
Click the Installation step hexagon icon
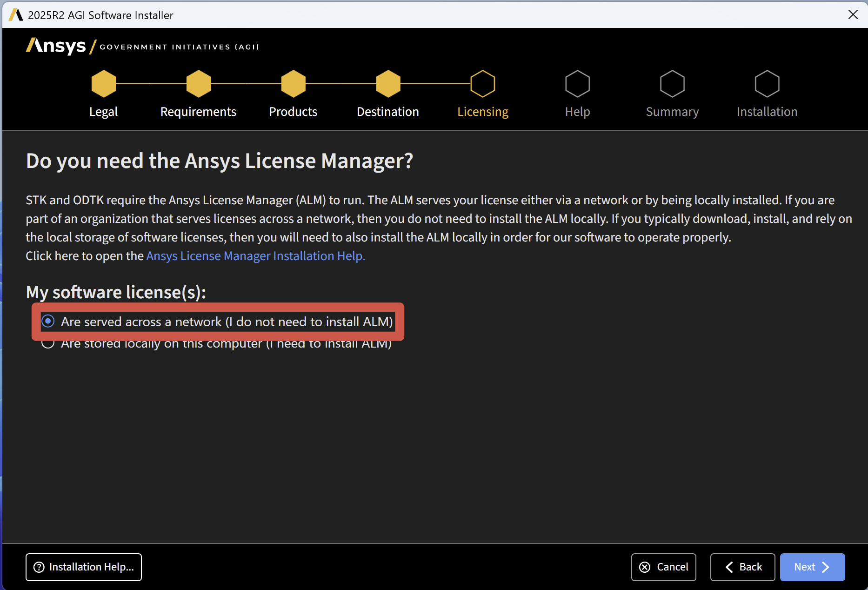tap(767, 84)
